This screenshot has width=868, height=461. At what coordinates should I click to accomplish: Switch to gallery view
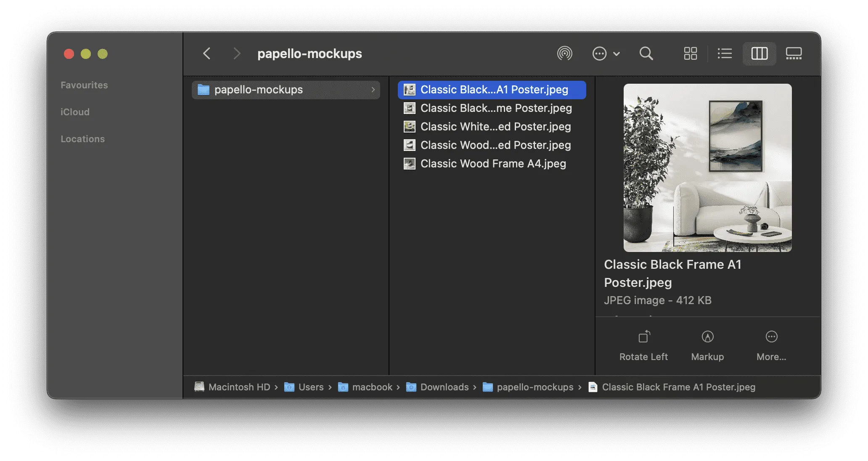coord(794,53)
